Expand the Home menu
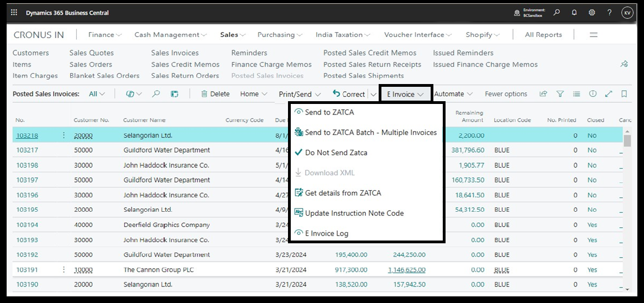 pyautogui.click(x=254, y=94)
